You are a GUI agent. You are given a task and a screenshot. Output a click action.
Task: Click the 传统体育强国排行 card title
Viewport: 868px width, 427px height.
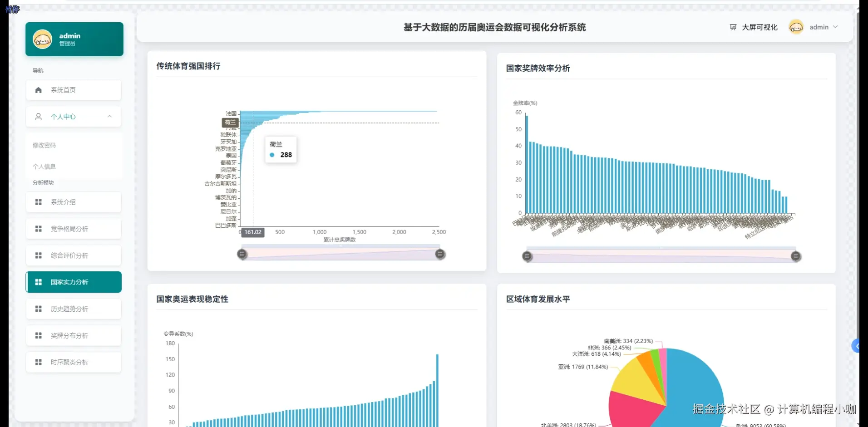[x=188, y=66]
